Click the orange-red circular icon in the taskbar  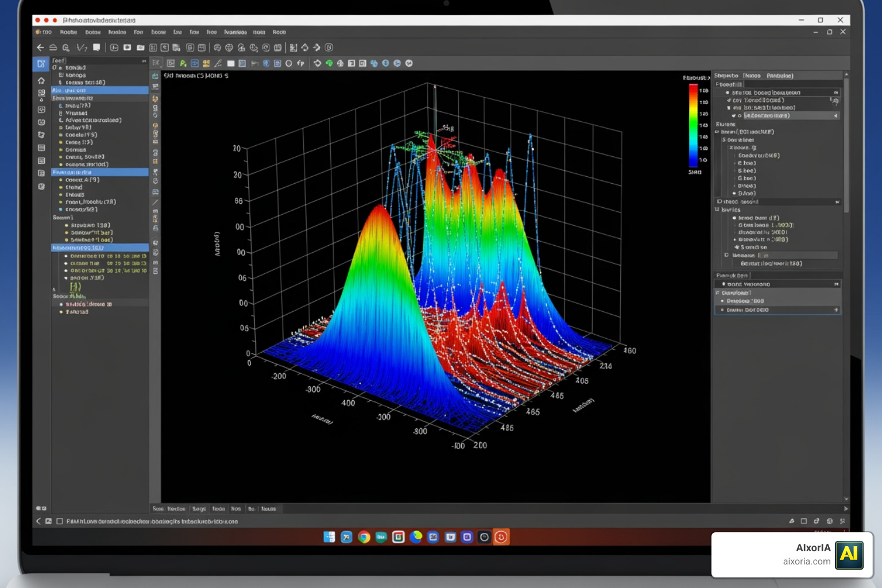pyautogui.click(x=501, y=537)
